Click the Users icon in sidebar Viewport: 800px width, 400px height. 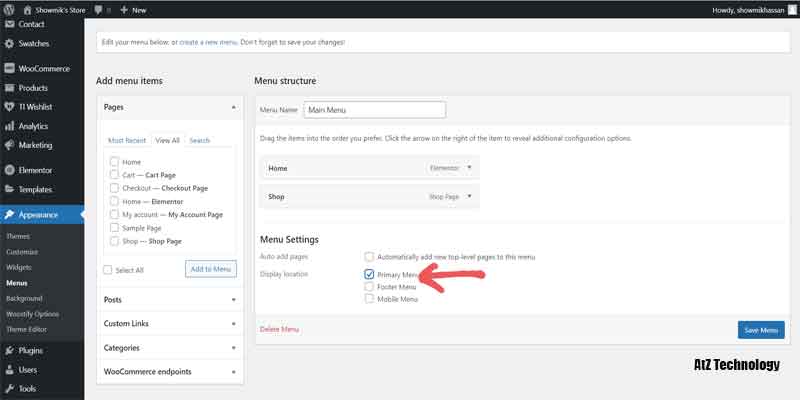click(x=9, y=370)
